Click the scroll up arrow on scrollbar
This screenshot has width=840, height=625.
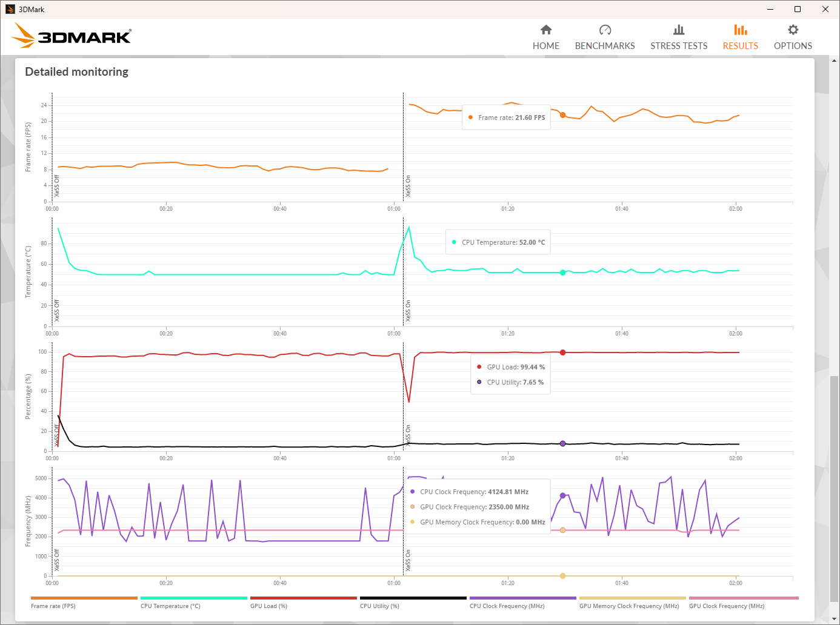(834, 61)
